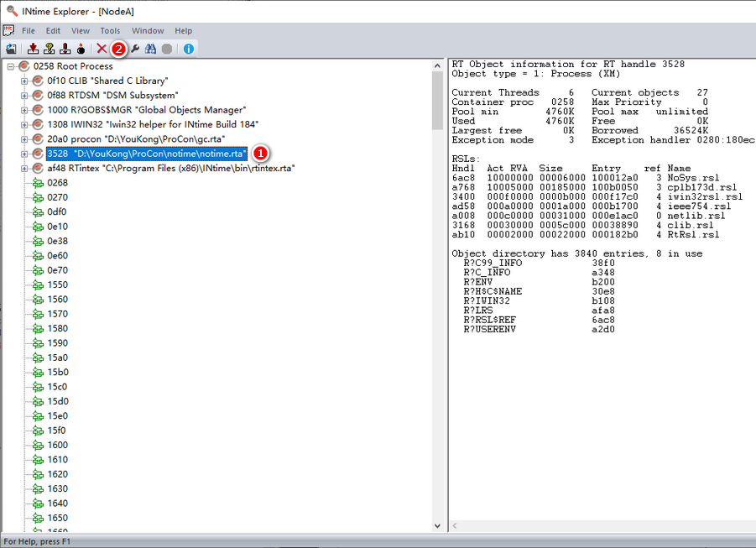This screenshot has height=548, width=756.
Task: Click the green thread icon of 15c0
Action: [38, 387]
